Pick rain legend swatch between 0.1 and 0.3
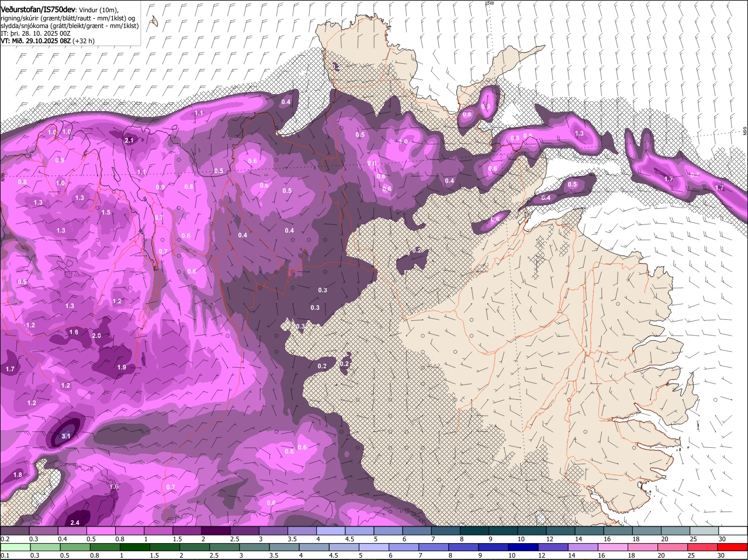The width and height of the screenshot is (748, 560). (x=16, y=547)
